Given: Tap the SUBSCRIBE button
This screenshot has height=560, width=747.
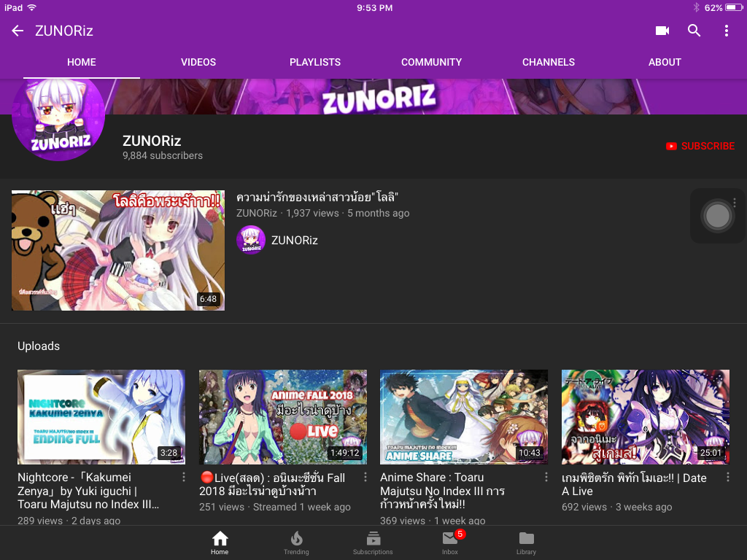Looking at the screenshot, I should tap(700, 146).
